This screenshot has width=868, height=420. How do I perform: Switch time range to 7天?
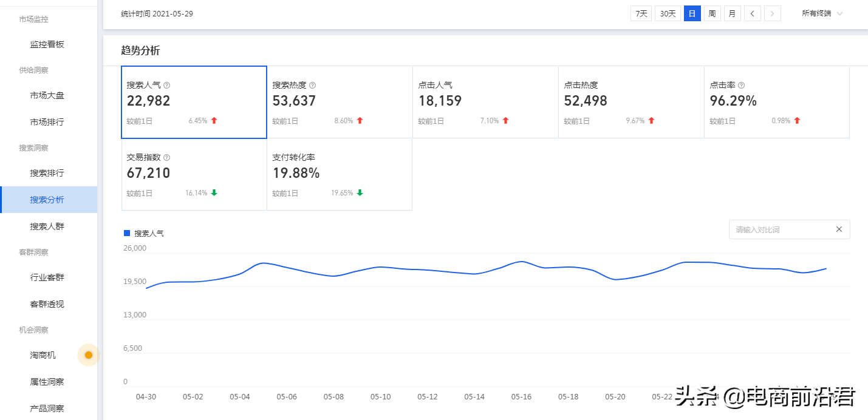641,13
